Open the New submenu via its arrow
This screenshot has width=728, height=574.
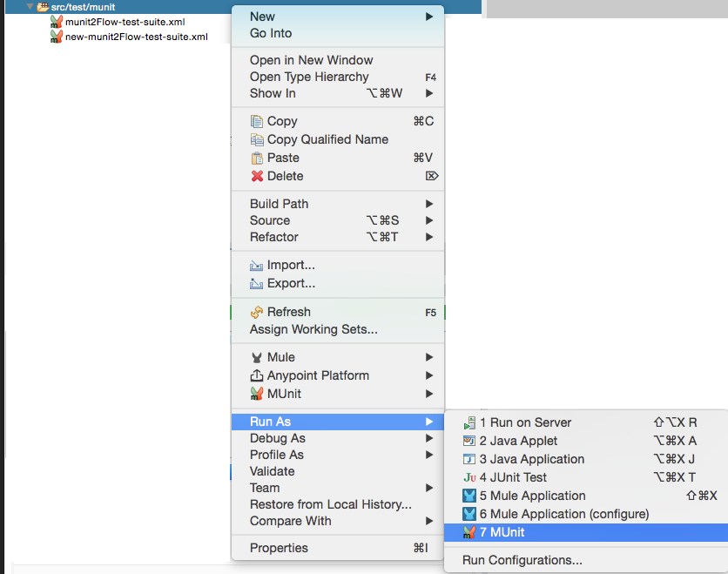pos(428,16)
